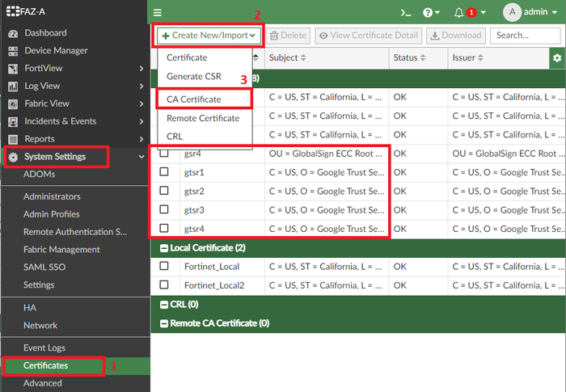Check the gtsr2 certificate checkbox

coord(164,190)
